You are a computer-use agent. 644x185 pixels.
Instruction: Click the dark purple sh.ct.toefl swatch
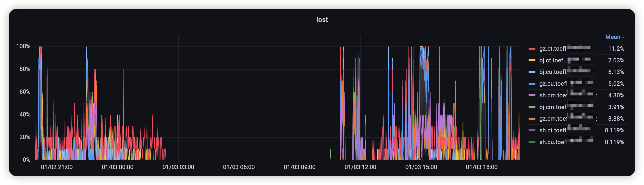[532, 130]
